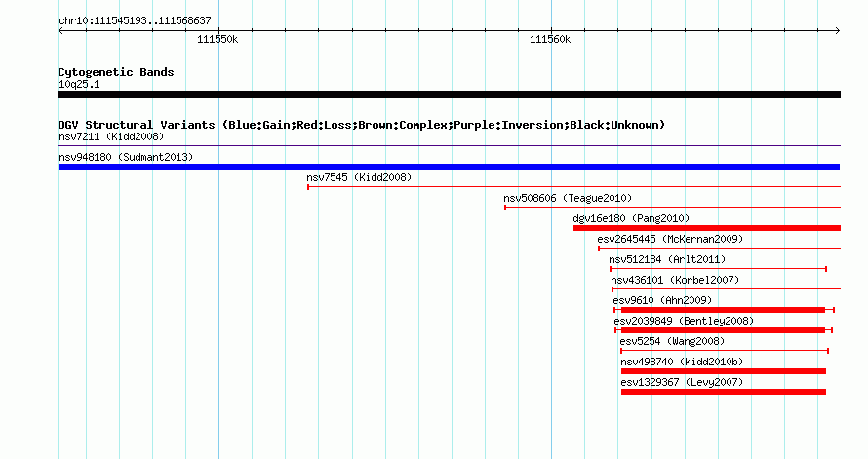Screen dimensions: 868x459
Task: Click the nsv436101 red loss line
Action: click(x=727, y=289)
